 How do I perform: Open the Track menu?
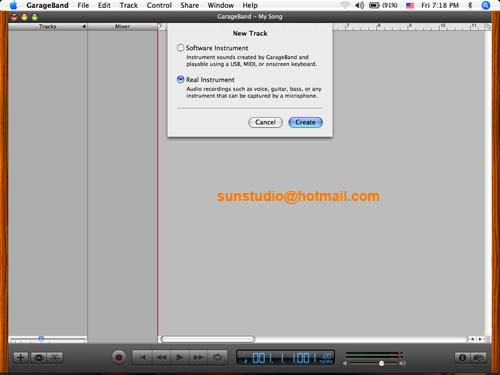129,5
